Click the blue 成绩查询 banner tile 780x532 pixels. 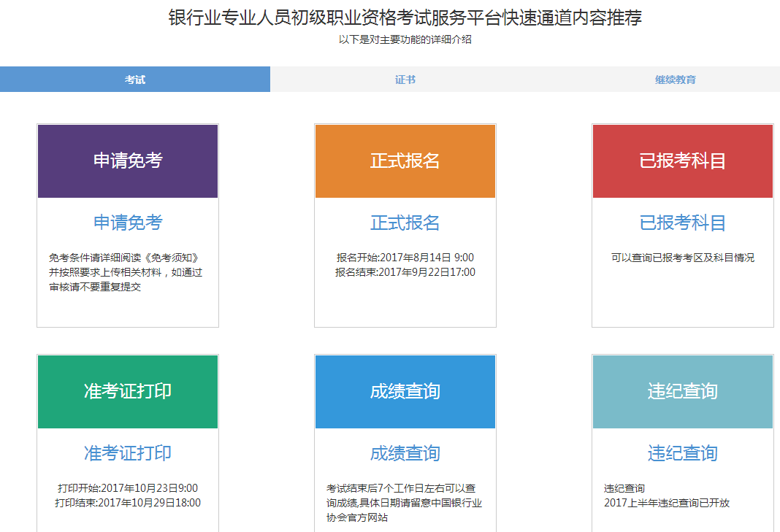tap(405, 392)
